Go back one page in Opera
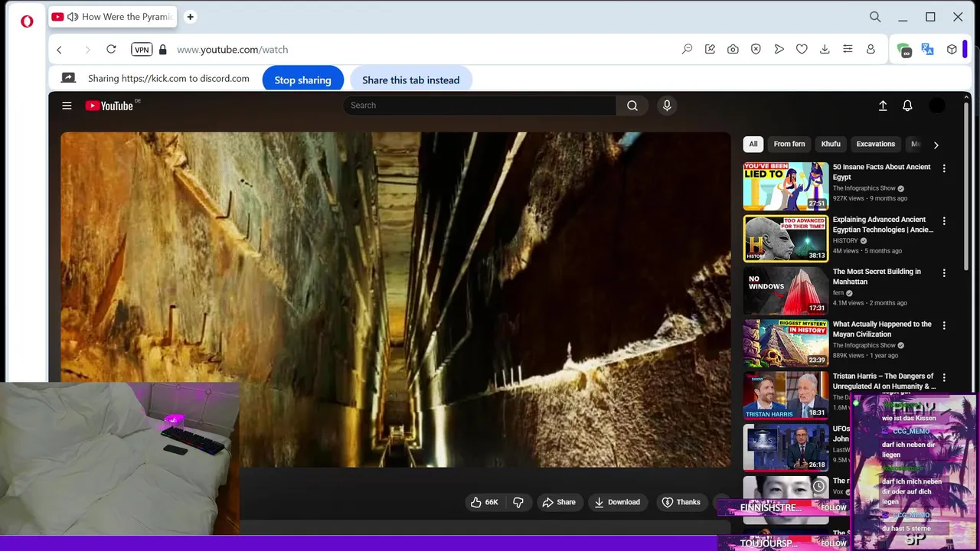 click(x=59, y=50)
